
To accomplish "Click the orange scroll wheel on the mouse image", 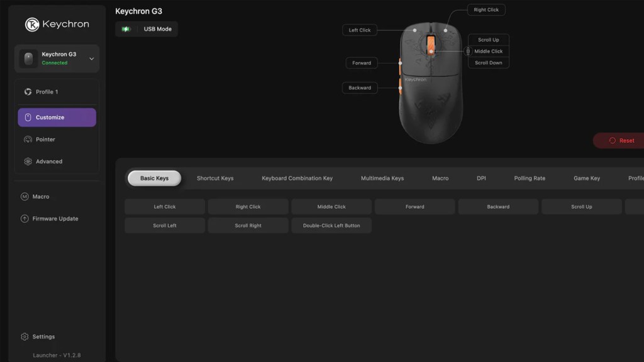I will click(x=431, y=45).
